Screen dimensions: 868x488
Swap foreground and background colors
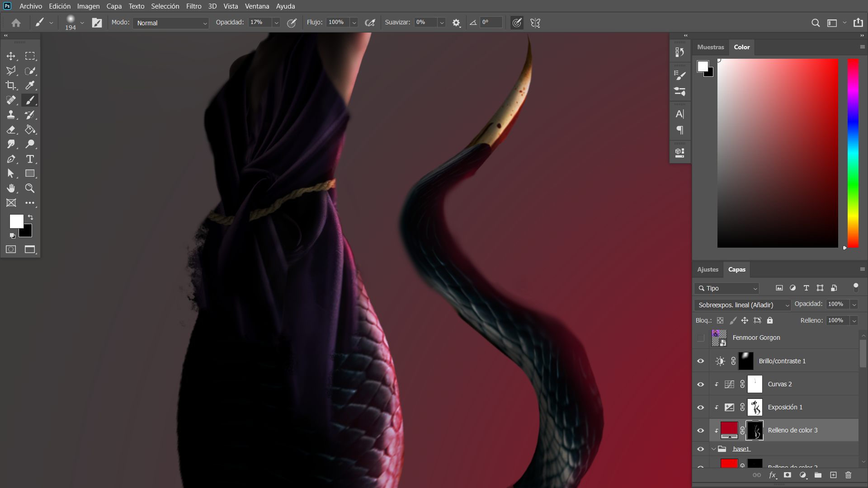[x=31, y=217]
